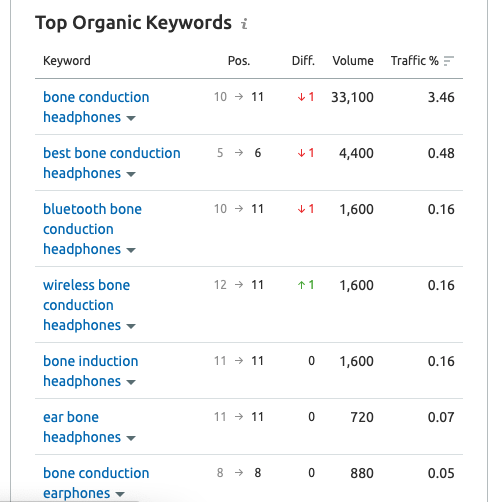Click the Diff. column header
This screenshot has height=502, width=493.
pos(303,61)
